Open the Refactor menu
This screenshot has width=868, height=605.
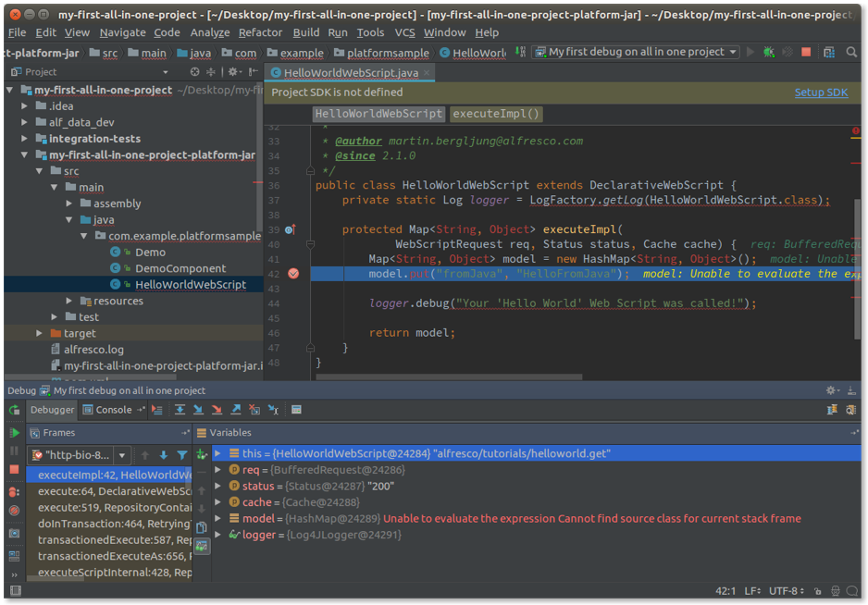pyautogui.click(x=260, y=32)
